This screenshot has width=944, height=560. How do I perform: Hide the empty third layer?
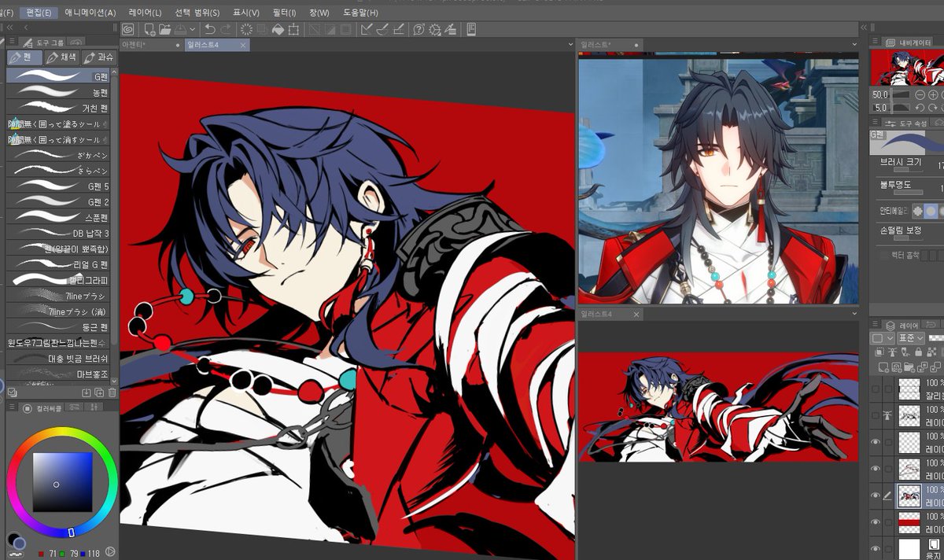click(875, 442)
